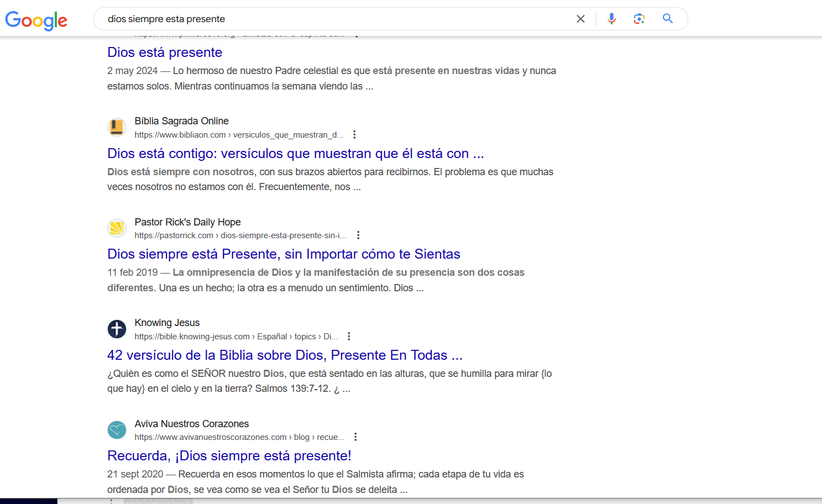Open 'Dios está contigo: versículos' result
Screen dimensions: 822x504
(x=296, y=154)
